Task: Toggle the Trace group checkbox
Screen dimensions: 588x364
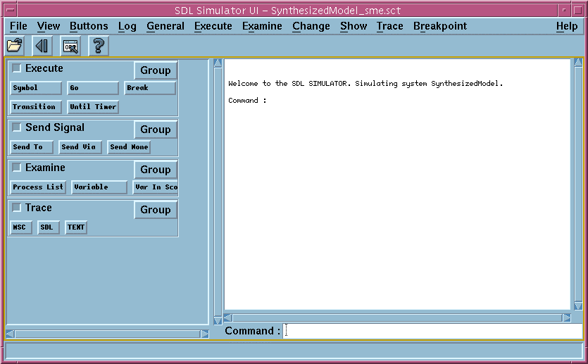Action: [16, 207]
